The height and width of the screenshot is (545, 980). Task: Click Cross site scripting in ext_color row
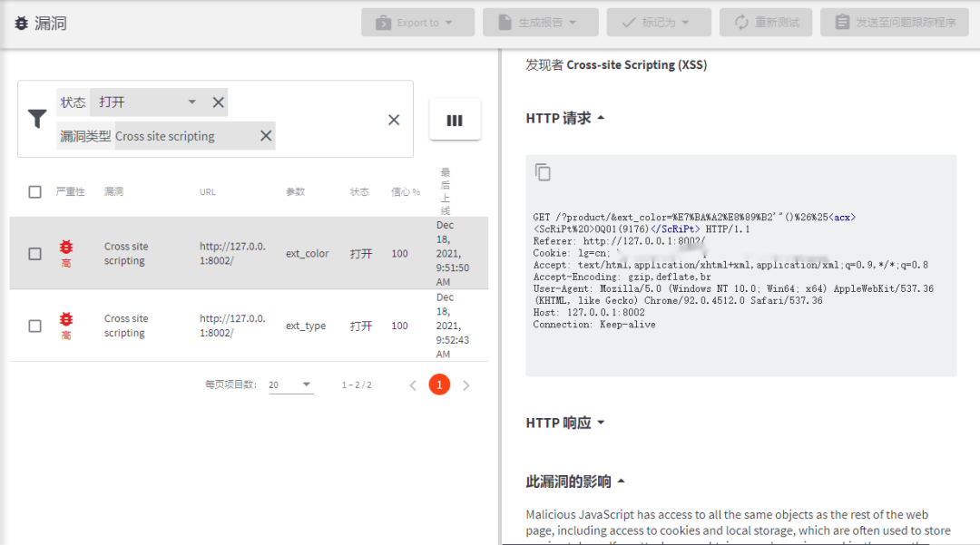click(x=126, y=254)
